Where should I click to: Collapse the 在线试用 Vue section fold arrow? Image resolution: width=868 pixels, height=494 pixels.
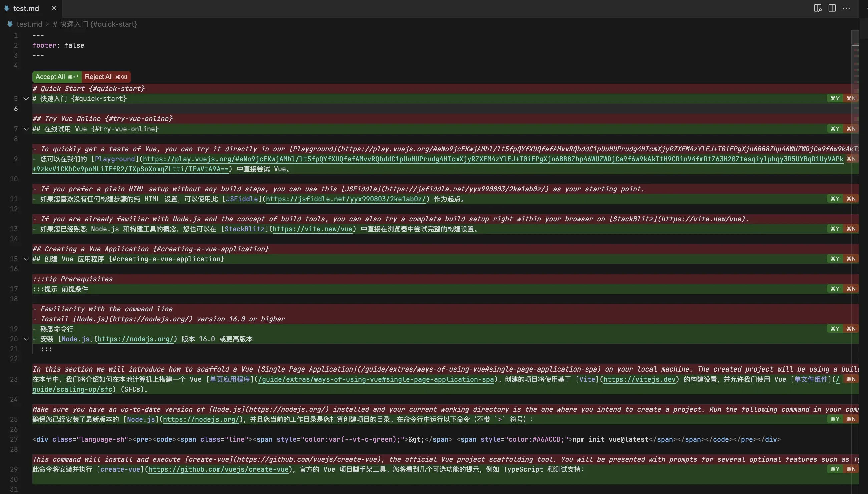coord(26,129)
